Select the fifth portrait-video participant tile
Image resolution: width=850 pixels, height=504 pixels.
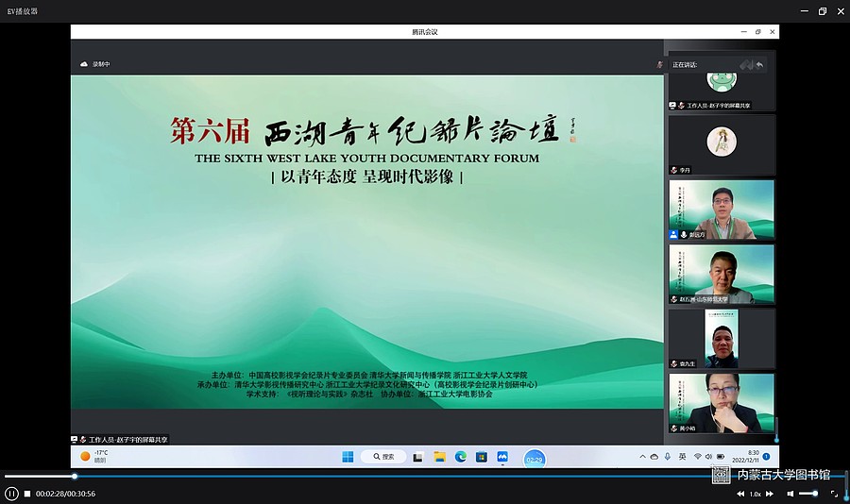tap(722, 339)
